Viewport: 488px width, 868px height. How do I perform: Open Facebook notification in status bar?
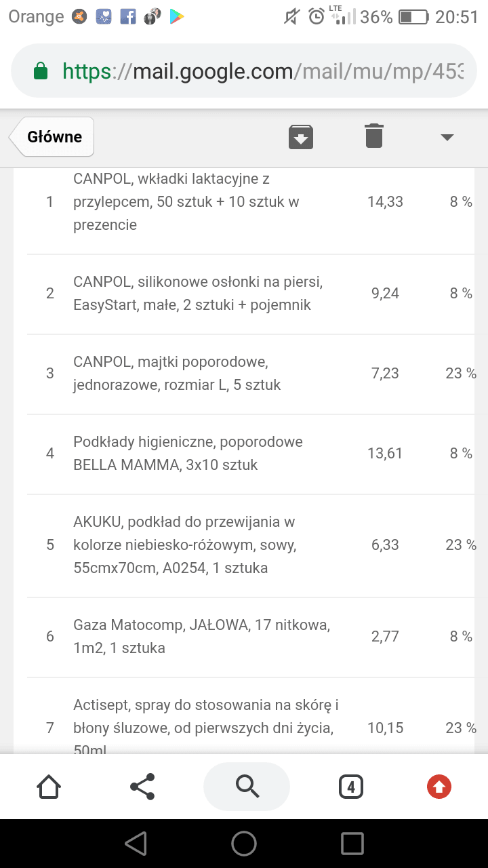pyautogui.click(x=127, y=16)
